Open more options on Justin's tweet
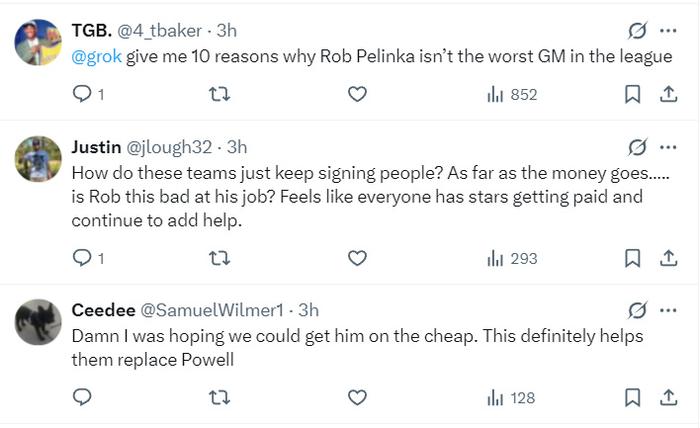Viewport: 700px width, 428px height. pyautogui.click(x=668, y=148)
